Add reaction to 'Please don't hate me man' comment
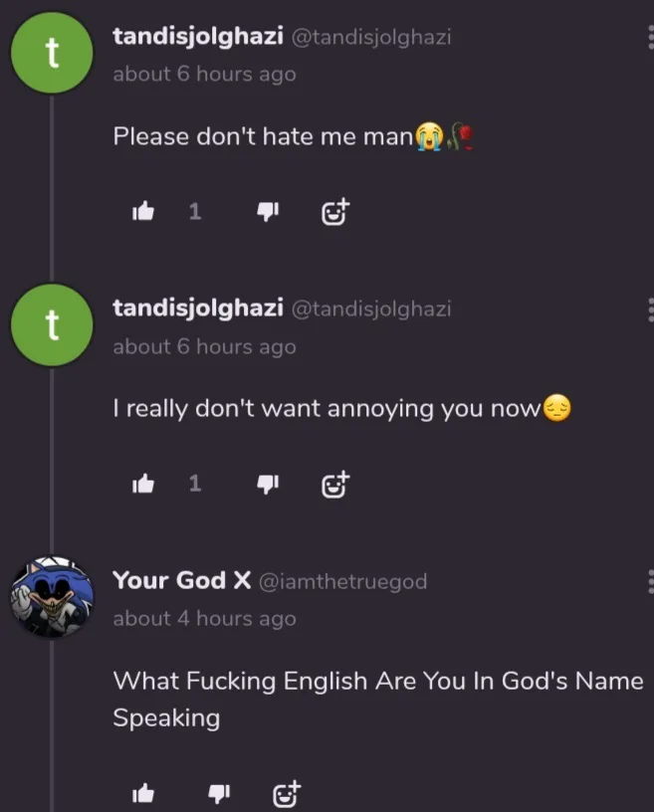Screen dimensions: 654x812 point(335,212)
